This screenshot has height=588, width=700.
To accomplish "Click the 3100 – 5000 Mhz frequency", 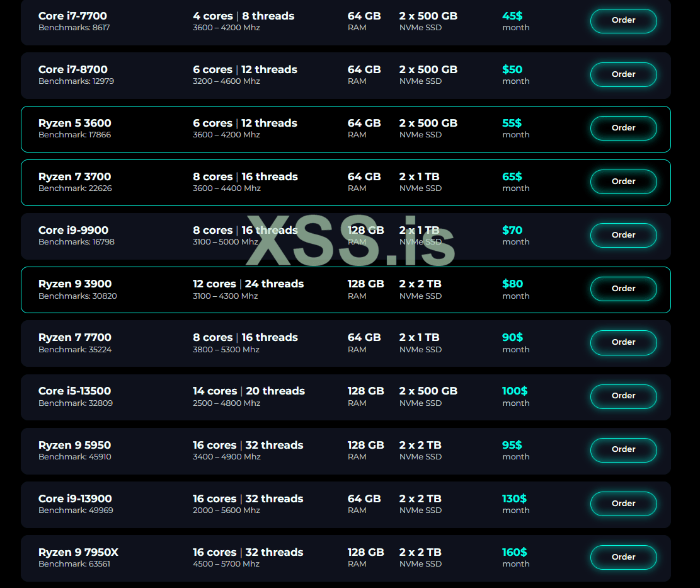I will (x=226, y=242).
